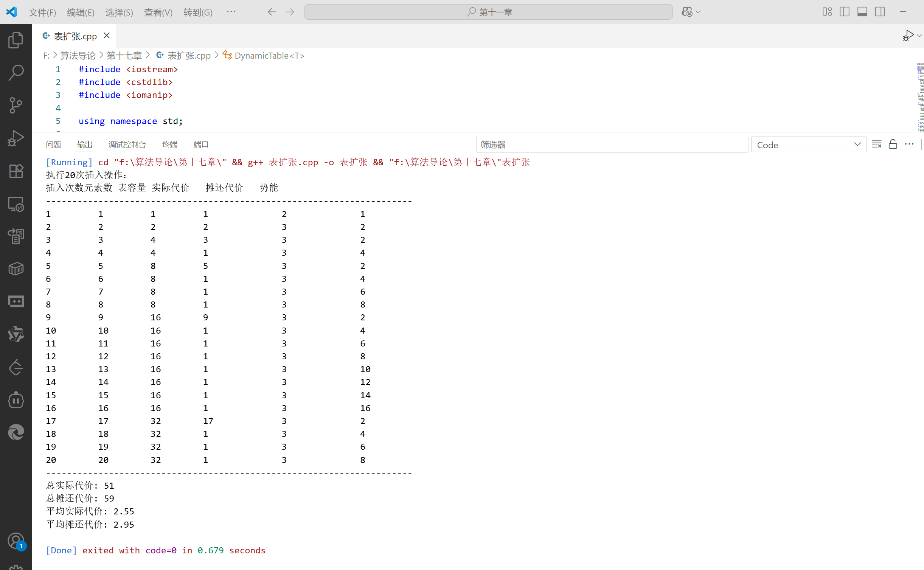The width and height of the screenshot is (924, 570).
Task: Expand the run button dropdown arrow
Action: click(919, 36)
